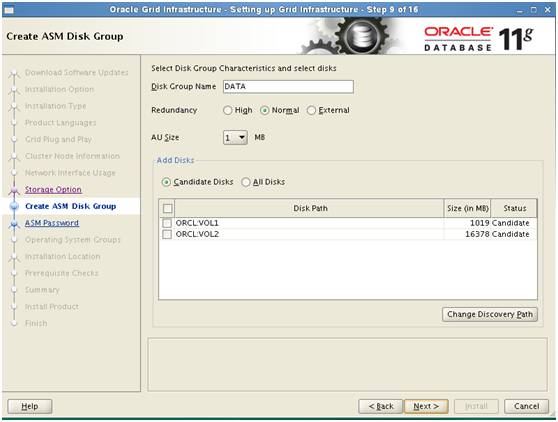Click the 1019 size value
558x422 pixels.
[480, 223]
